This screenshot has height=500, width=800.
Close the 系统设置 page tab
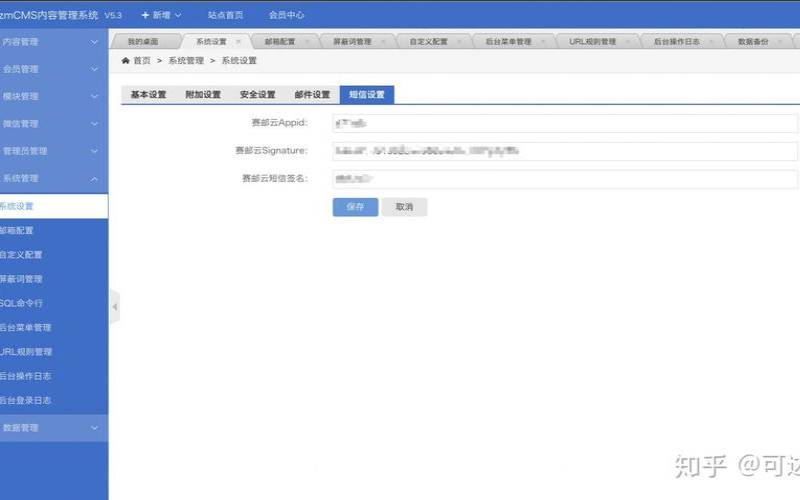238,42
